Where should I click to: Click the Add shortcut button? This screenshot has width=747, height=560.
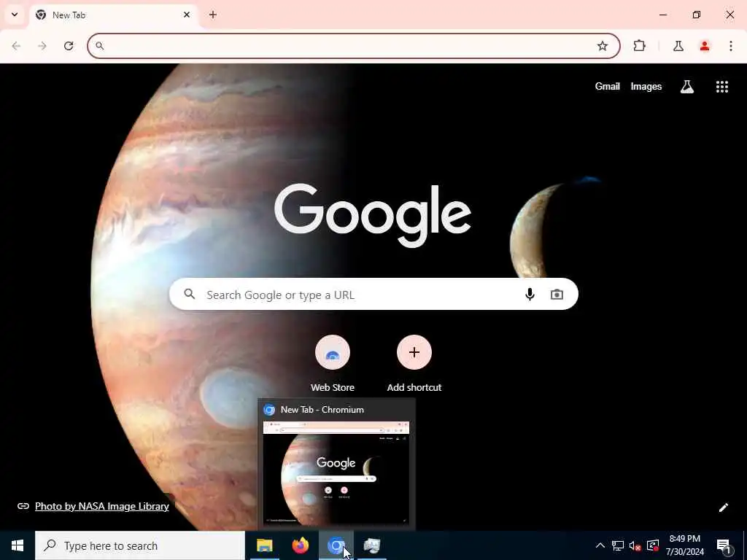[414, 364]
